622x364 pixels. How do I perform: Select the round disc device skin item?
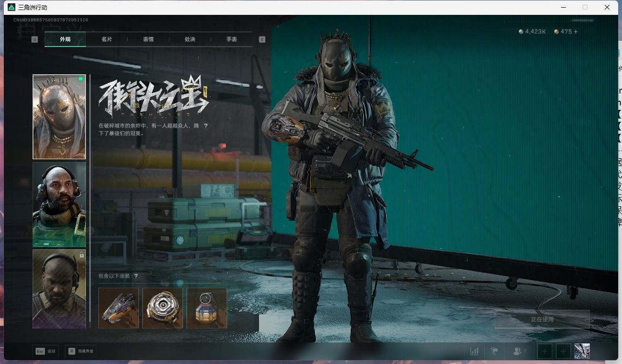tap(163, 308)
